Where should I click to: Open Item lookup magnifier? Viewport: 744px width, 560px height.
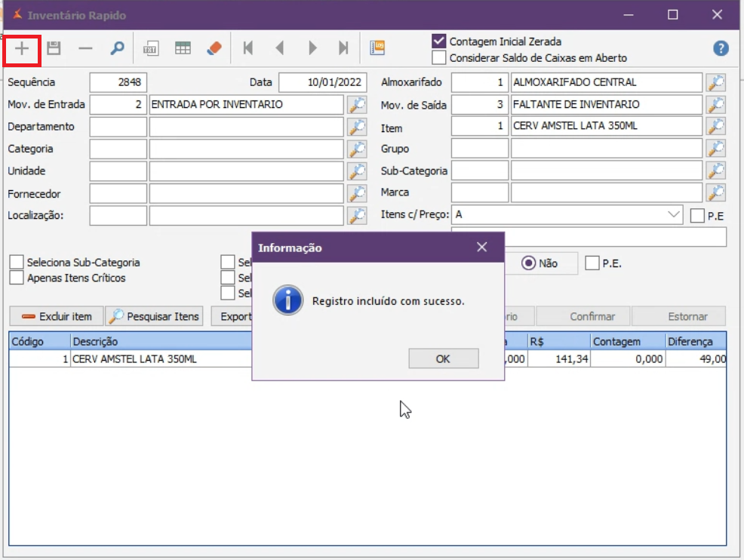pyautogui.click(x=716, y=126)
